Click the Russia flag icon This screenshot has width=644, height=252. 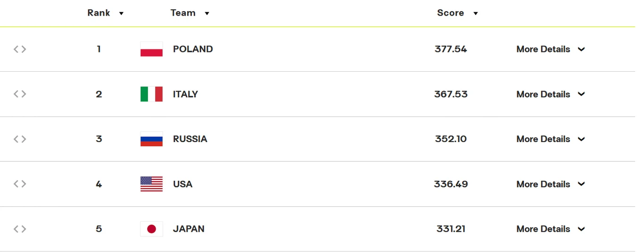tap(151, 139)
